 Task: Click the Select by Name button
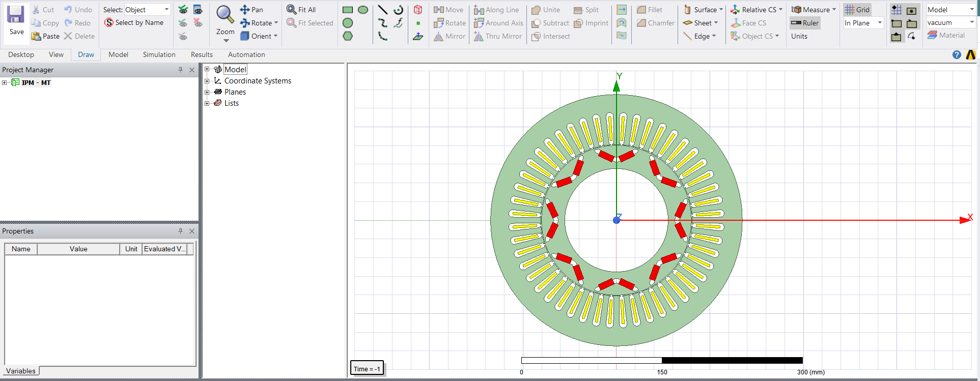click(x=134, y=23)
